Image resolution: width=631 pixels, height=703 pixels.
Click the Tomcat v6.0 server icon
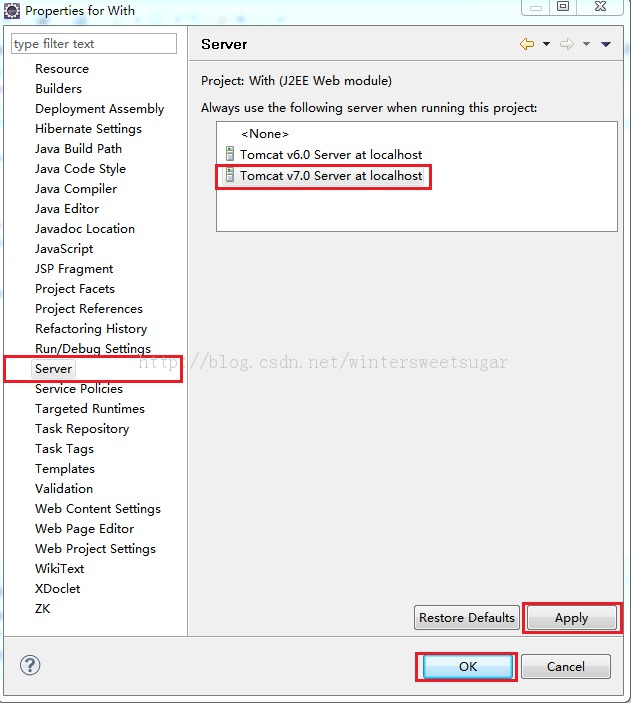(229, 155)
